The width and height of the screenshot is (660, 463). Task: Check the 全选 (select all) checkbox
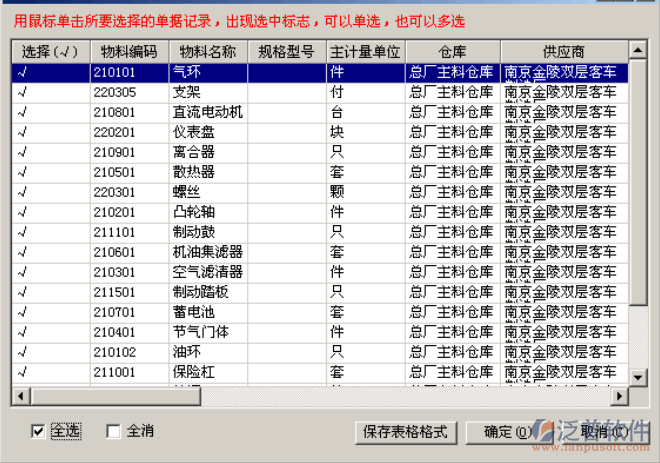click(x=39, y=431)
